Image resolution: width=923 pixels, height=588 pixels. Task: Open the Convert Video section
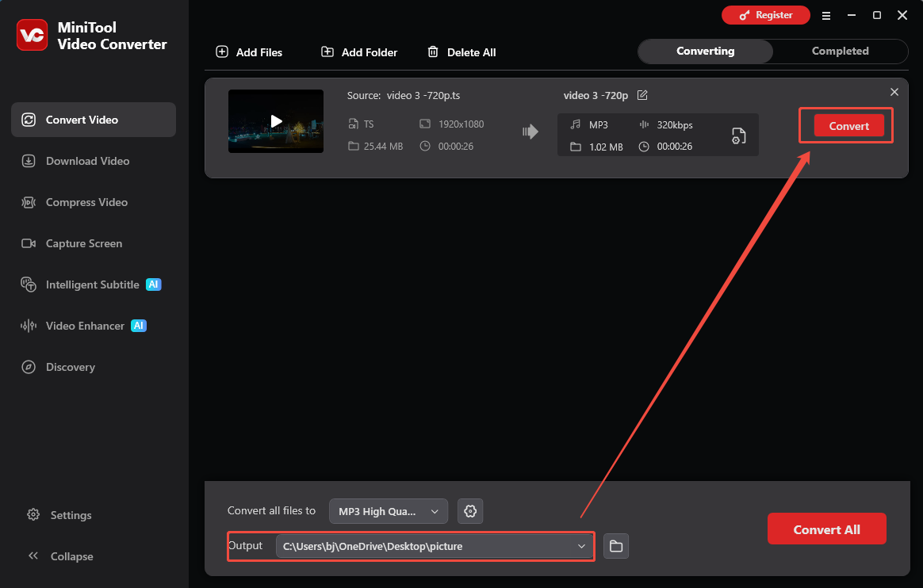click(x=94, y=120)
